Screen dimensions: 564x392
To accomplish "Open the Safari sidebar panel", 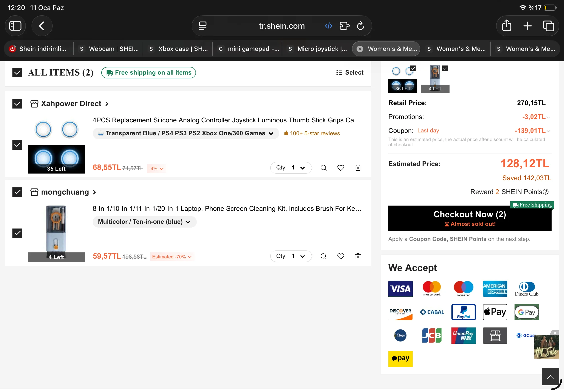I will (15, 26).
